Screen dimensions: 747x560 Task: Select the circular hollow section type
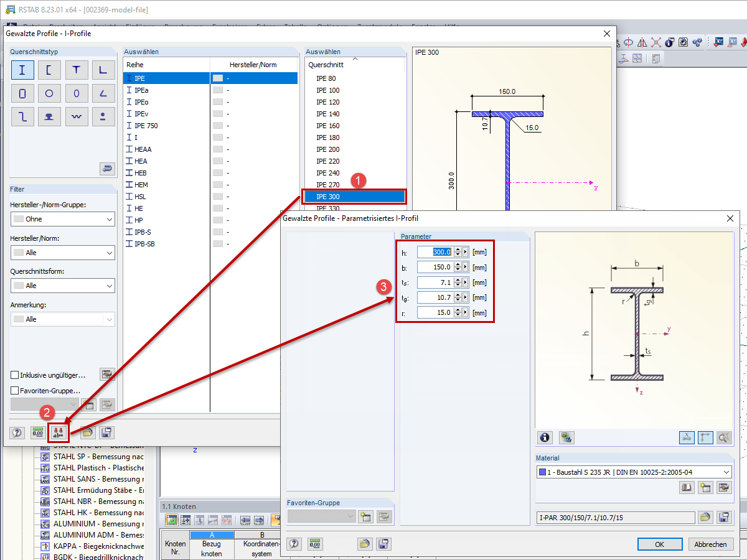(x=49, y=94)
